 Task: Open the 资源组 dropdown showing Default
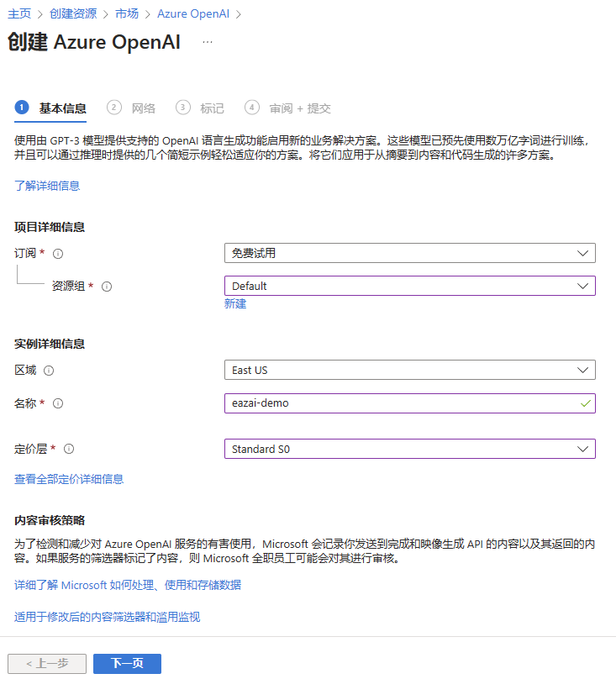click(410, 286)
